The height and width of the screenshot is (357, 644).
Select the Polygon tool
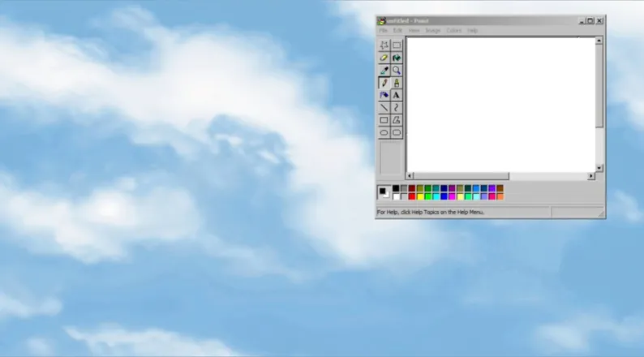pos(397,120)
